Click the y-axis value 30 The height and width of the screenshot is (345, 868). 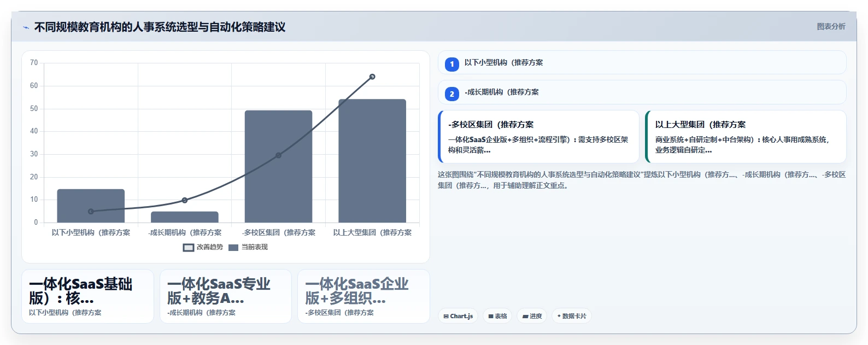tap(34, 154)
